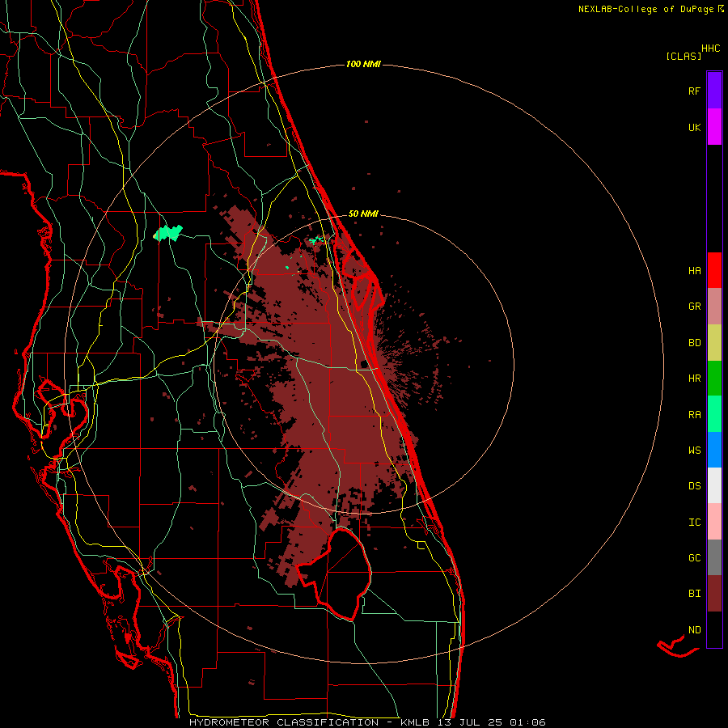Viewport: 728px width, 728px height.
Task: Select the yellow BD legend swatch
Action: pyautogui.click(x=714, y=342)
